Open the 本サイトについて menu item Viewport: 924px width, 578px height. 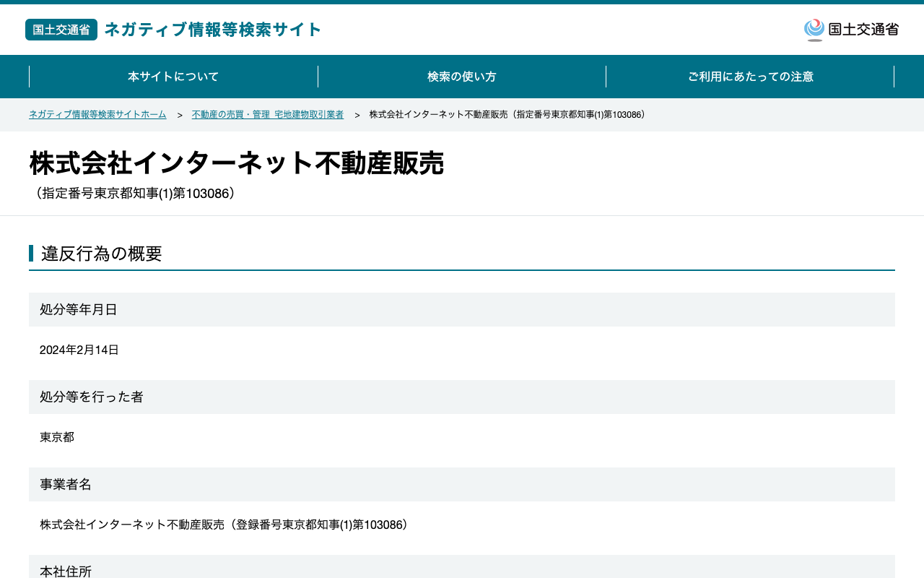[173, 77]
